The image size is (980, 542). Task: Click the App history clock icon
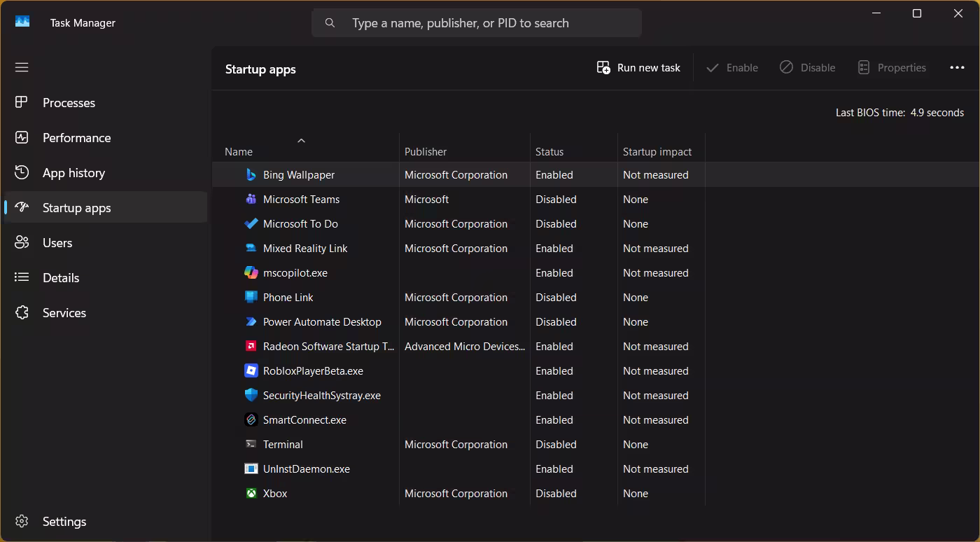coord(22,172)
